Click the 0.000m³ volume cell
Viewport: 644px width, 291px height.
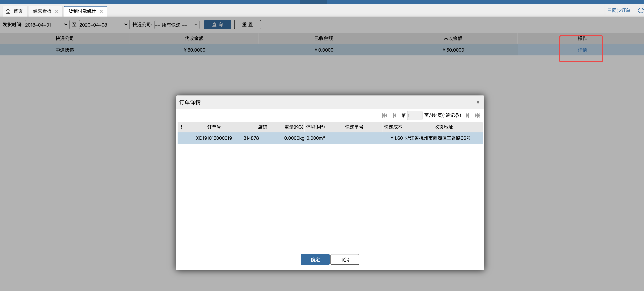click(315, 138)
